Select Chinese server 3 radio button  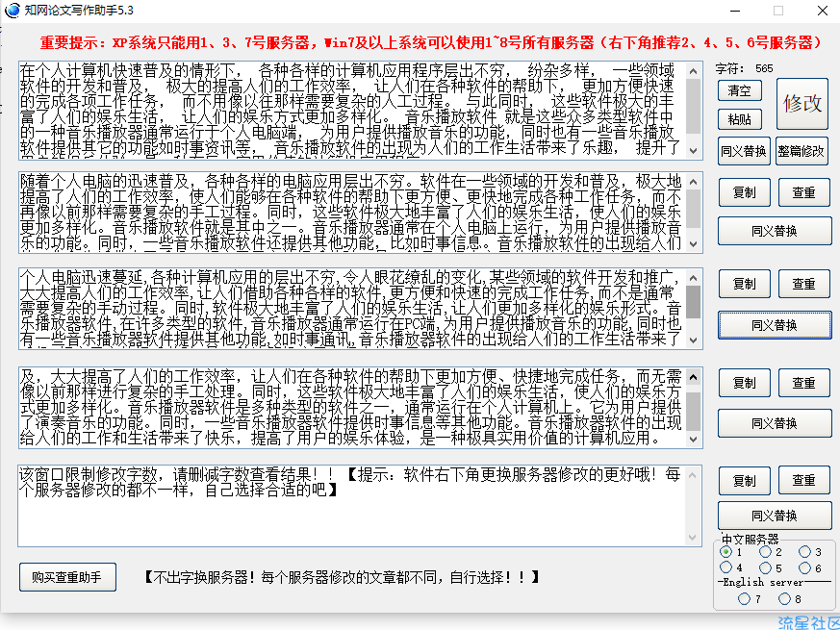(x=804, y=552)
